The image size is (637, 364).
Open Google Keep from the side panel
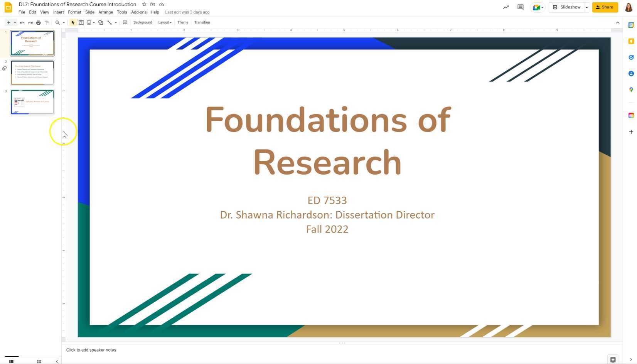point(631,41)
